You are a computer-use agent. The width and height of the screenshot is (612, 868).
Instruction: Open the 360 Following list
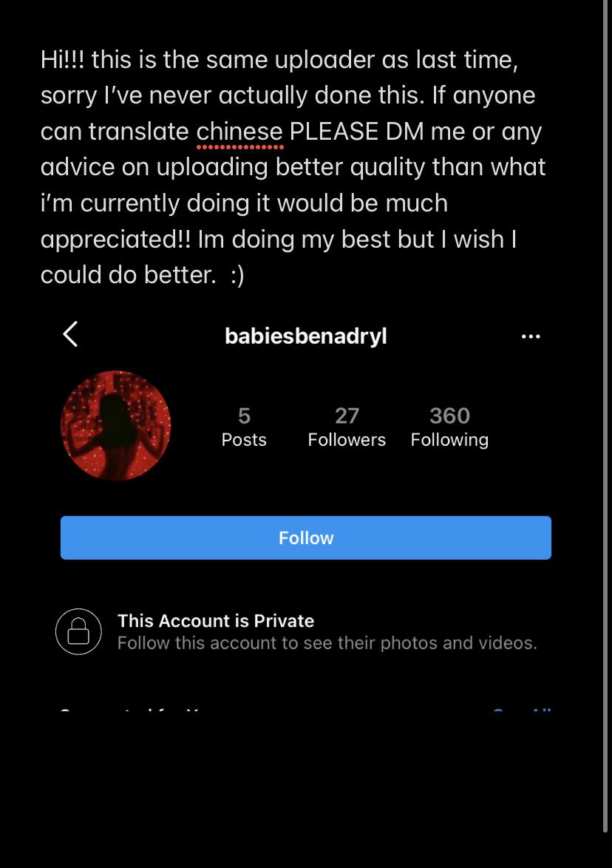coord(449,427)
